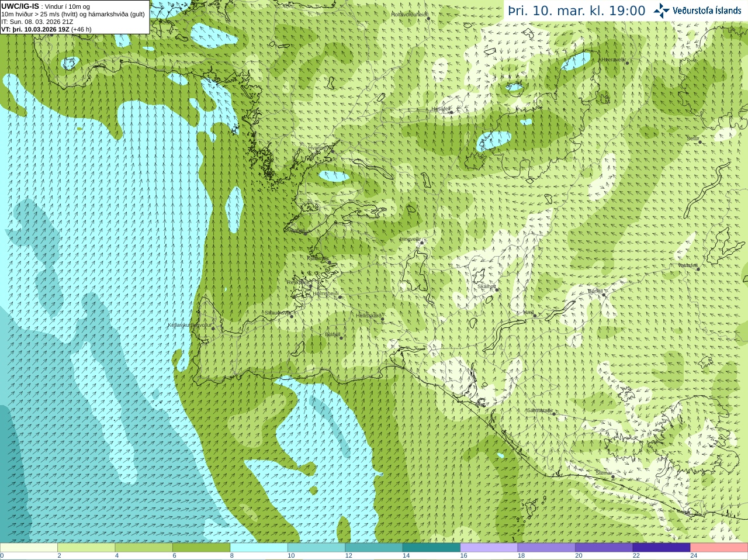This screenshot has height=560, width=748.
Task: Select the 6–8 m/s legend color
Action: coord(201,548)
